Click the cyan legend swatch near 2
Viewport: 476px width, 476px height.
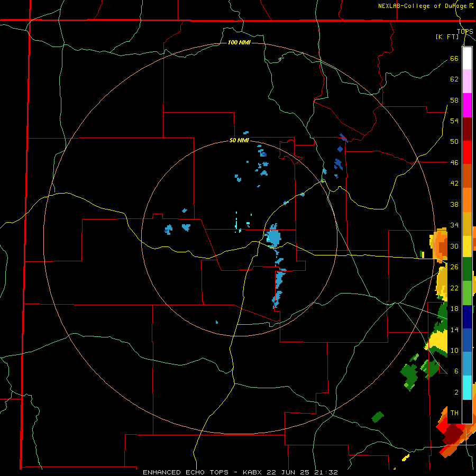pos(467,388)
